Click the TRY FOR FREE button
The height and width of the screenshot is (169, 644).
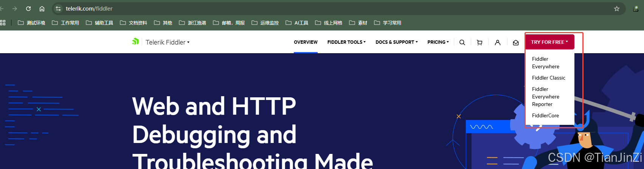[549, 42]
